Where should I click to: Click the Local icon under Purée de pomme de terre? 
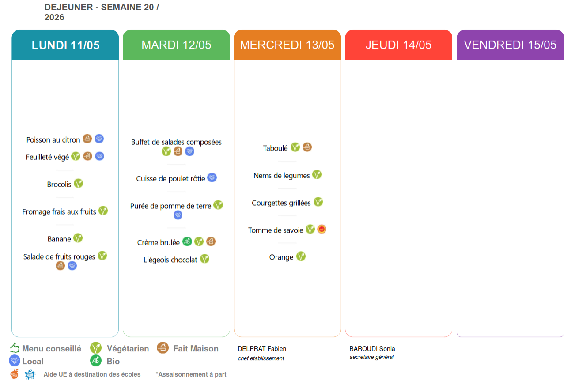point(178,215)
